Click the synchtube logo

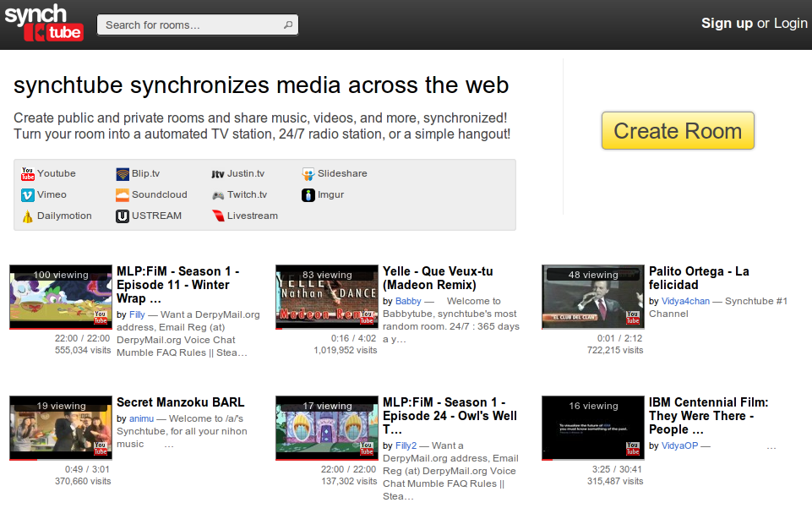(44, 23)
